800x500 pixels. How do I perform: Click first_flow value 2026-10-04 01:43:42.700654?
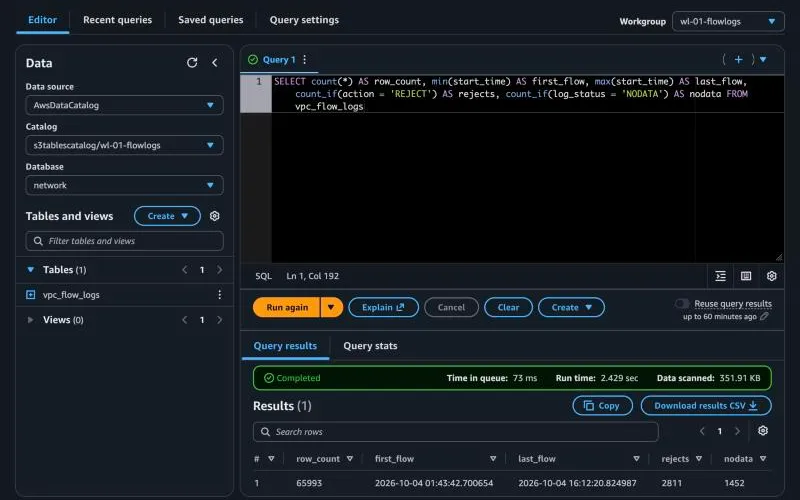tap(434, 483)
